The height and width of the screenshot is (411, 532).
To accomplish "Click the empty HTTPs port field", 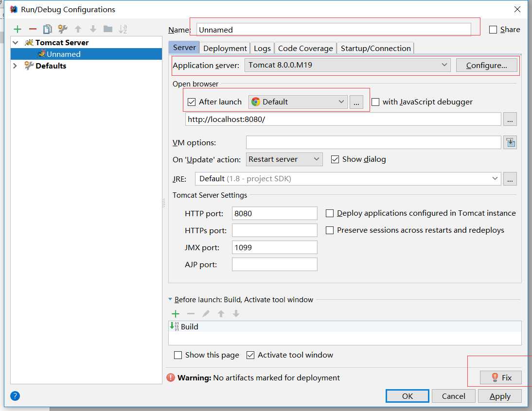I will (274, 230).
